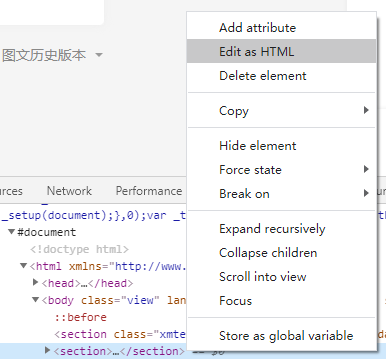Switch to the Performance tab
The image size is (386, 360).
pos(149,191)
